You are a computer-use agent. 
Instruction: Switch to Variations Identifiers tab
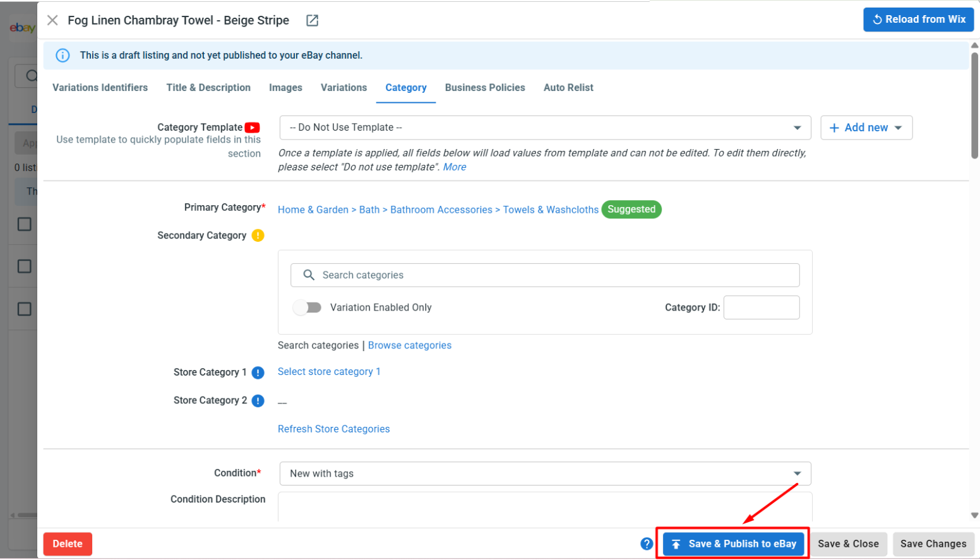[100, 88]
